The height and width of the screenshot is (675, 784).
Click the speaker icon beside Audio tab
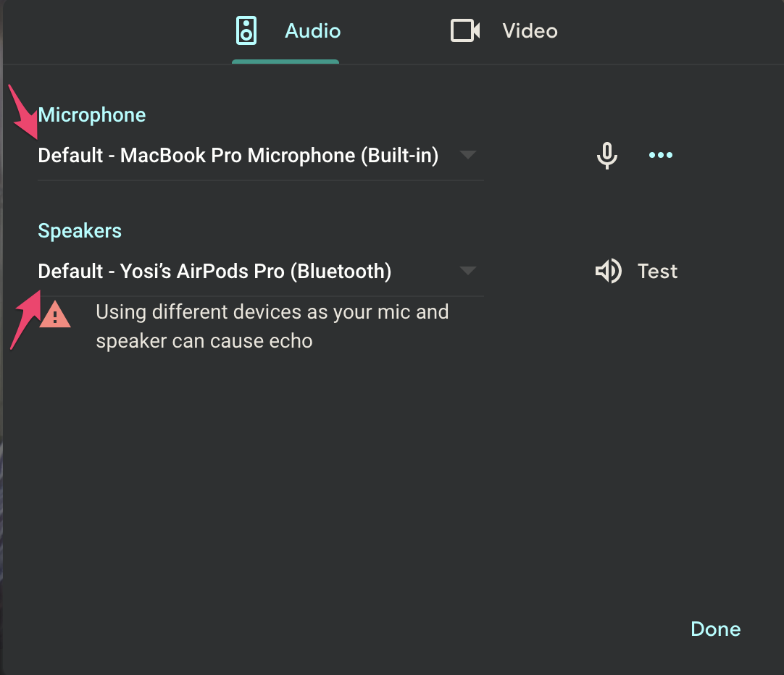pos(246,30)
